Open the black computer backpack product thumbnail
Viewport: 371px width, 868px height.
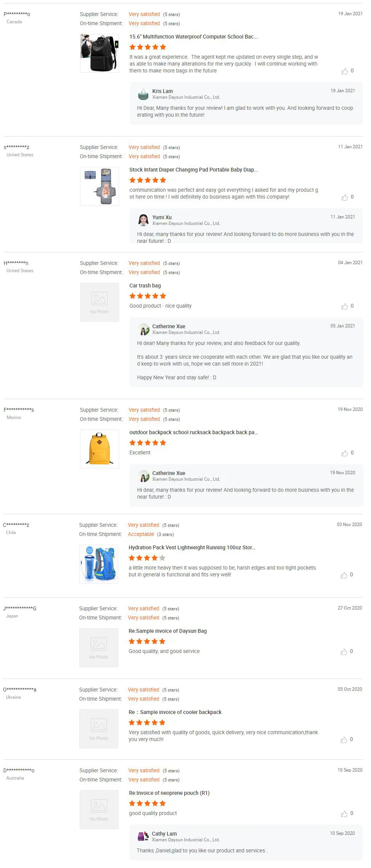(x=99, y=53)
